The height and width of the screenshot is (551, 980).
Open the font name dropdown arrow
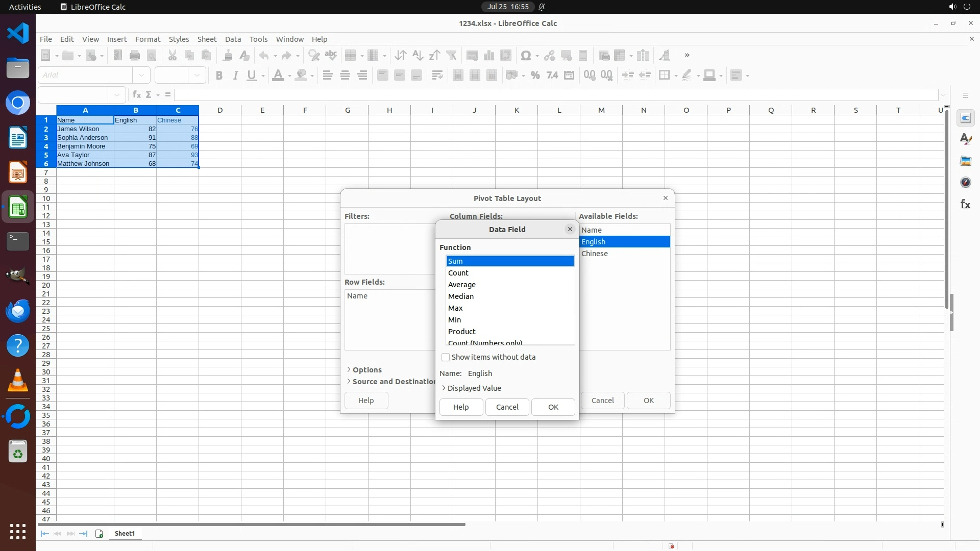tap(141, 76)
